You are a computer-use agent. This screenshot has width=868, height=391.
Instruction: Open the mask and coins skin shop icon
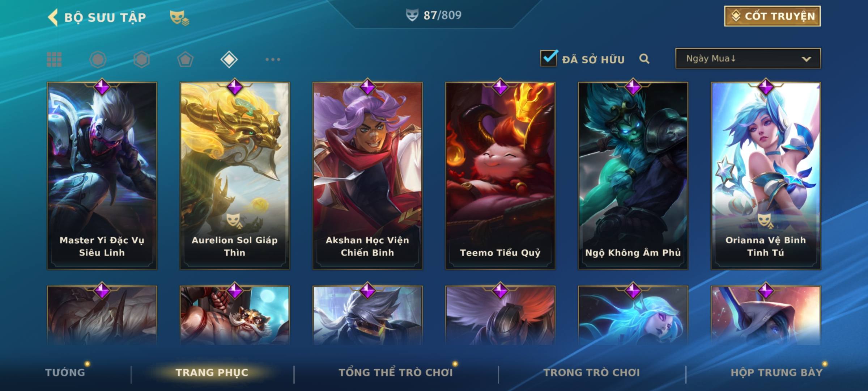coord(179,18)
